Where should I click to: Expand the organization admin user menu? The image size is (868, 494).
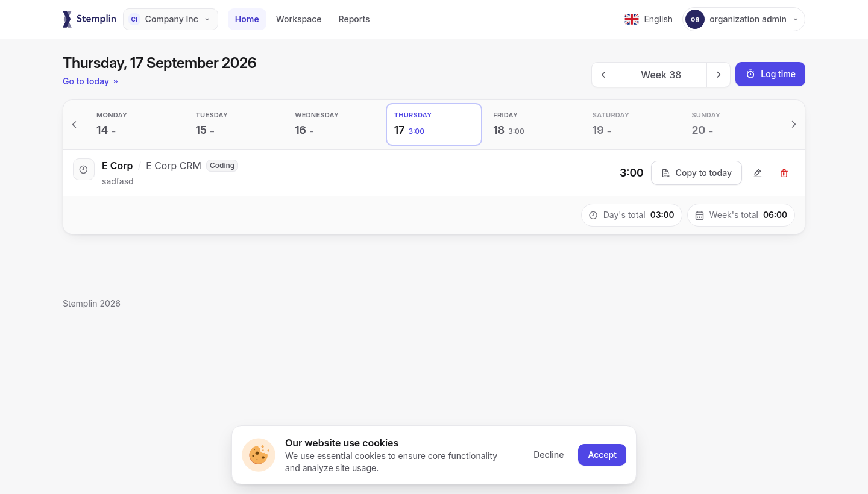[744, 19]
